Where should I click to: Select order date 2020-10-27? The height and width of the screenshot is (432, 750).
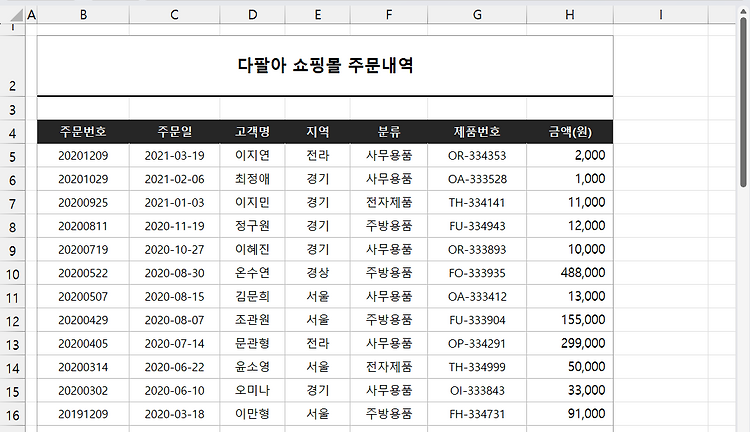point(175,249)
